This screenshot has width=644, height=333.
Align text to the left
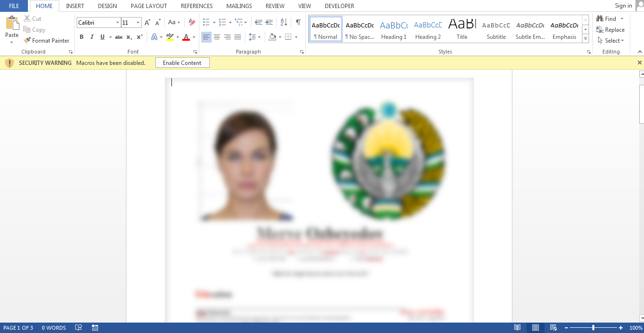pyautogui.click(x=206, y=37)
